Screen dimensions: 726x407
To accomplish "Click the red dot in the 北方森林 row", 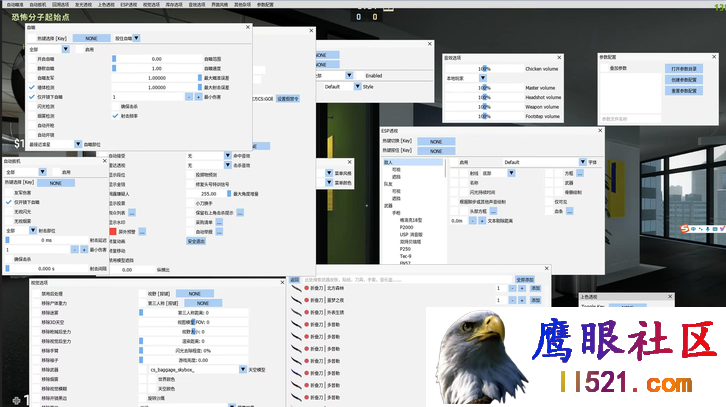I will tap(306, 288).
